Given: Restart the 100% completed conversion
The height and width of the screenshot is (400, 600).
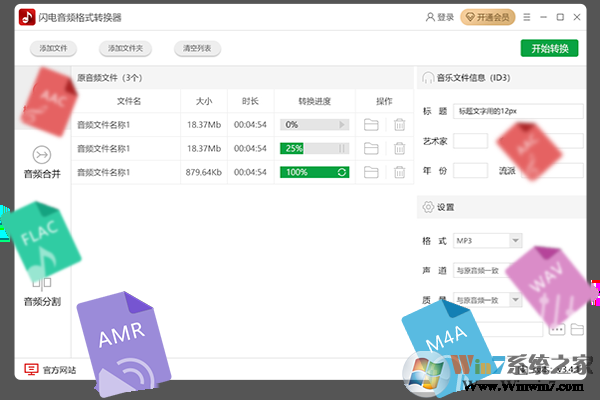Looking at the screenshot, I should (x=343, y=172).
